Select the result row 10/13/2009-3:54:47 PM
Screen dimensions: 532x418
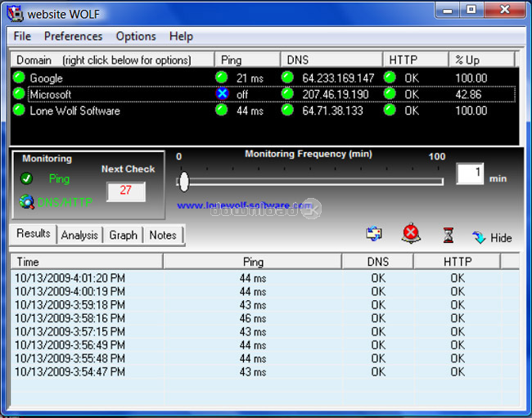[x=264, y=372]
